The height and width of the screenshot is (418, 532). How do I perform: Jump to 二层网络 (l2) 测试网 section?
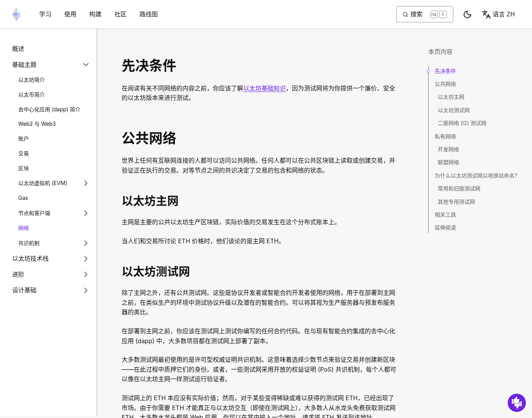click(462, 123)
